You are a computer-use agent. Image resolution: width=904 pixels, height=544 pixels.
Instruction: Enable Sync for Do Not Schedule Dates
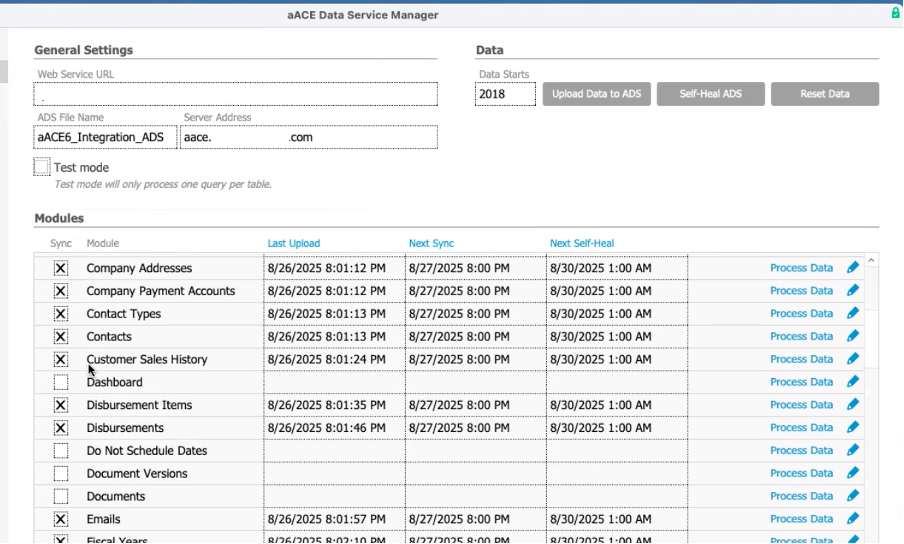61,451
